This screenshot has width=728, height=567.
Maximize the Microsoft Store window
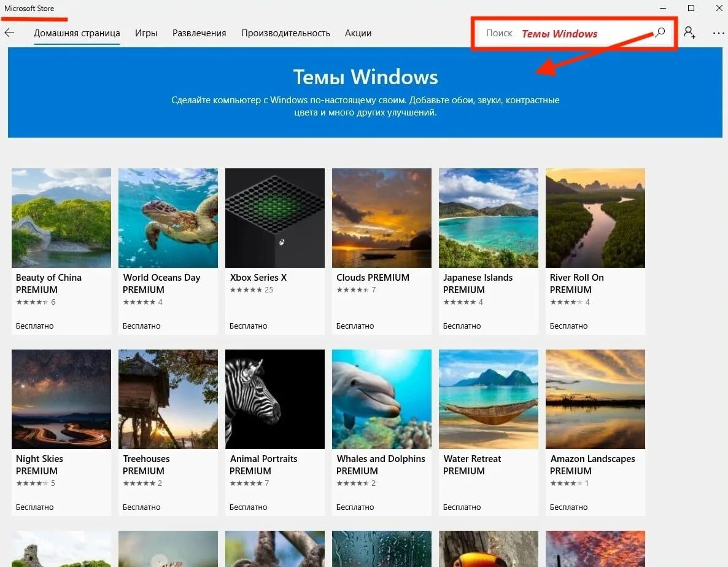691,8
